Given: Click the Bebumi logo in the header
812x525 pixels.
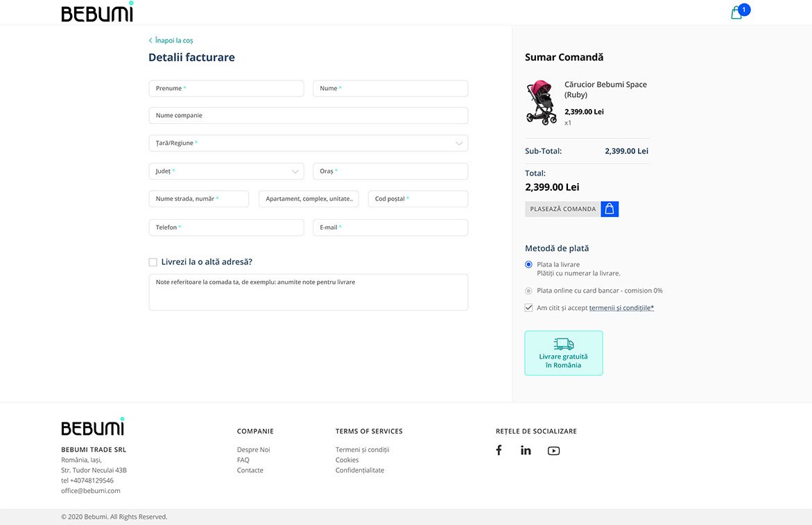Looking at the screenshot, I should pyautogui.click(x=97, y=12).
